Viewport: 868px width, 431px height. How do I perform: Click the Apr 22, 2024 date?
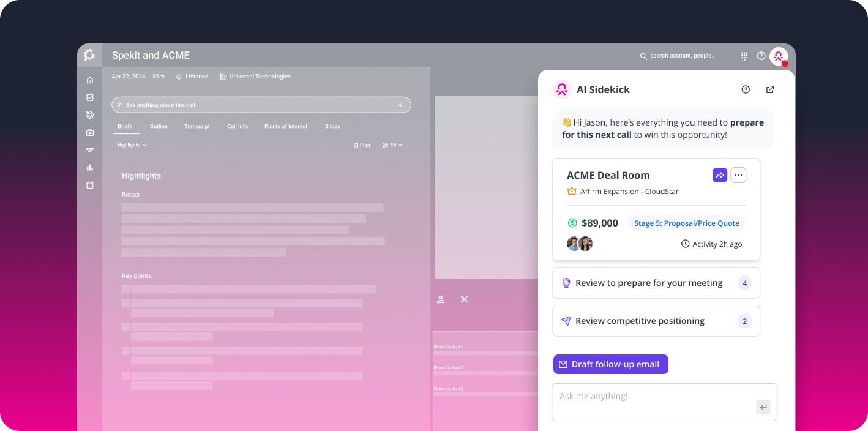tap(129, 77)
